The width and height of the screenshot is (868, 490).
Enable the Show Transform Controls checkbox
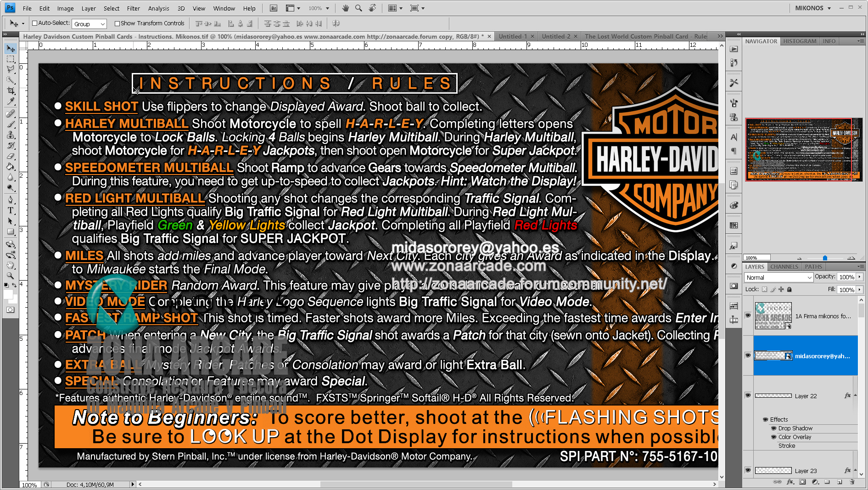(117, 23)
